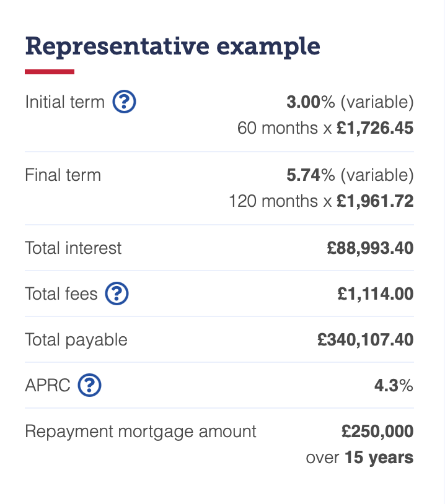Select the £340,107.40 total payable value
Image resolution: width=445 pixels, height=504 pixels.
(365, 340)
